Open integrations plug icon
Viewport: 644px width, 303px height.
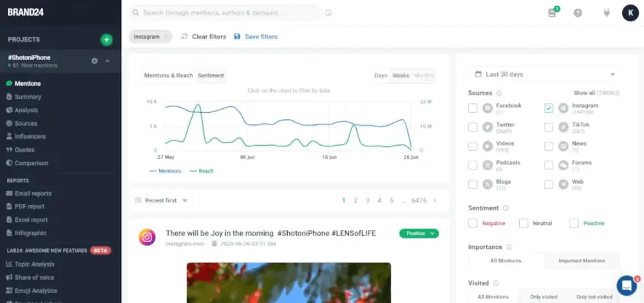pyautogui.click(x=607, y=13)
